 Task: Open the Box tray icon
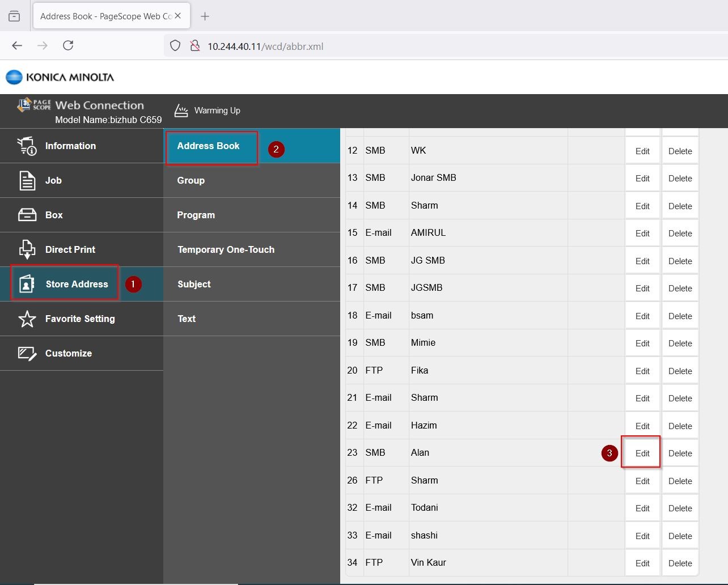click(27, 215)
